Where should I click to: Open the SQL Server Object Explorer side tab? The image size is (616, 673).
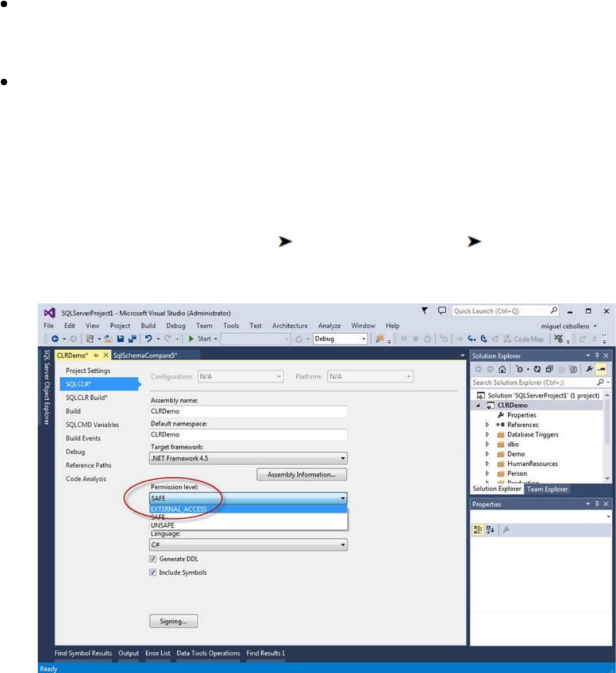(x=47, y=387)
